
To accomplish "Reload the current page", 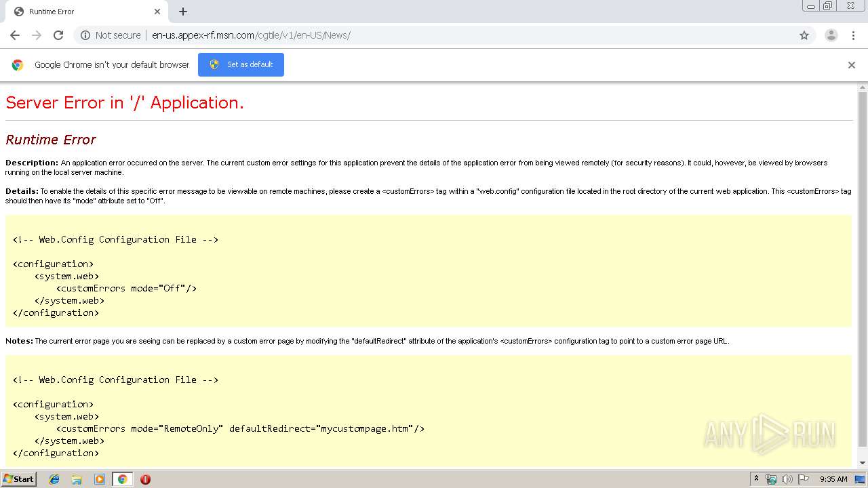I will point(58,35).
